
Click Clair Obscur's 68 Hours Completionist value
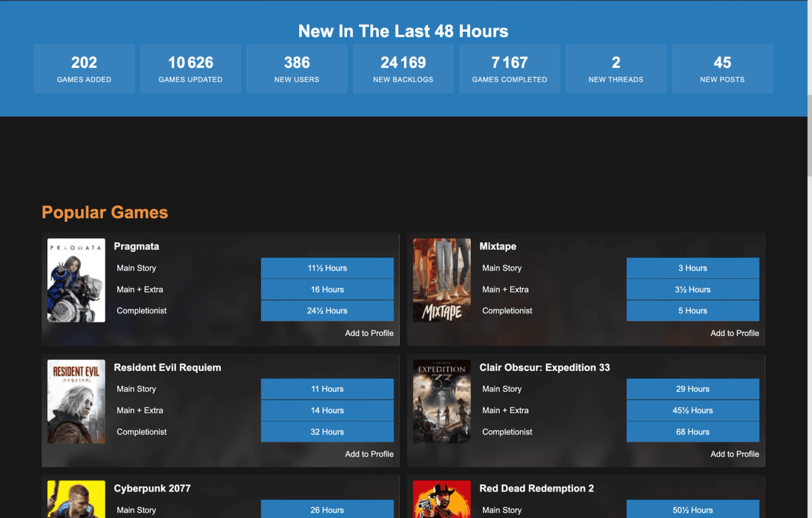(693, 432)
